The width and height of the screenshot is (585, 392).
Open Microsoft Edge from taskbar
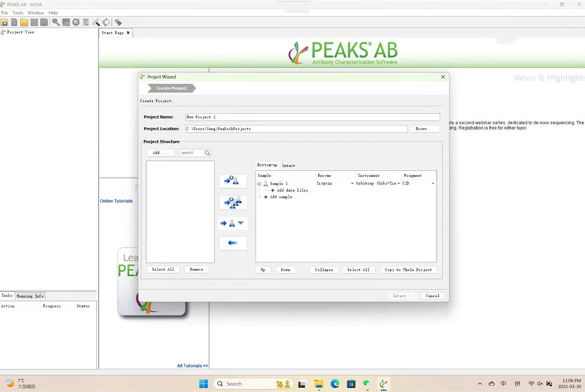335,384
